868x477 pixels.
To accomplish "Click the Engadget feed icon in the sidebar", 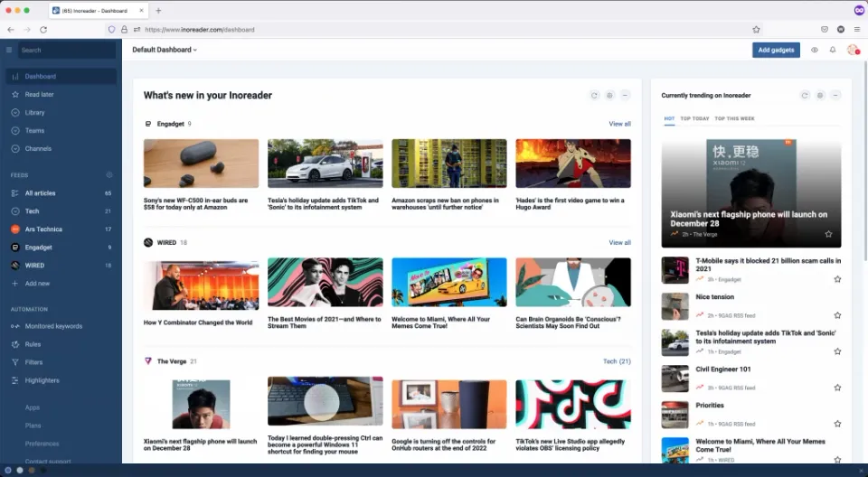I will (x=15, y=248).
